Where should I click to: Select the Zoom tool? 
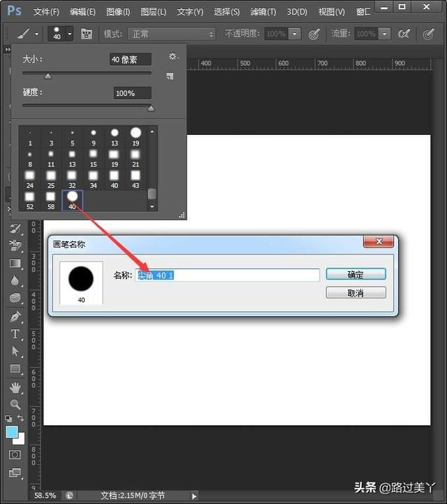pyautogui.click(x=15, y=404)
